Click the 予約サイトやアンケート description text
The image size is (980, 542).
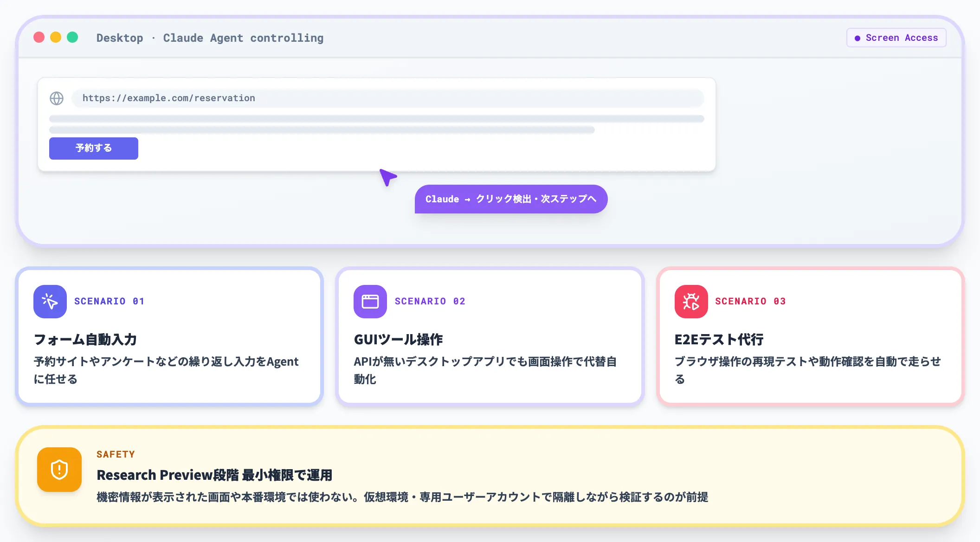pos(166,370)
